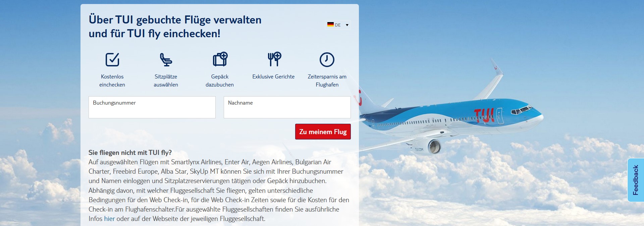The width and height of the screenshot is (644, 226).
Task: Click the free check-in checkmark icon
Action: (112, 59)
